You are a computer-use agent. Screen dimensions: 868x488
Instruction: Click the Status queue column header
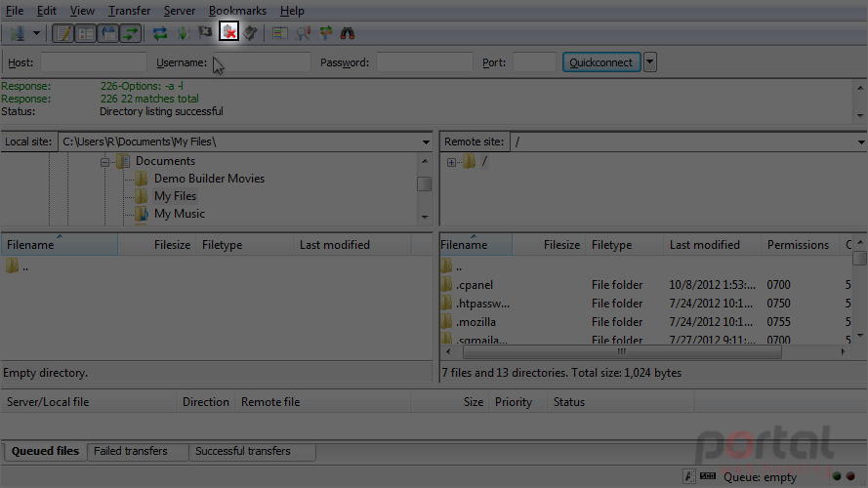tap(620, 402)
